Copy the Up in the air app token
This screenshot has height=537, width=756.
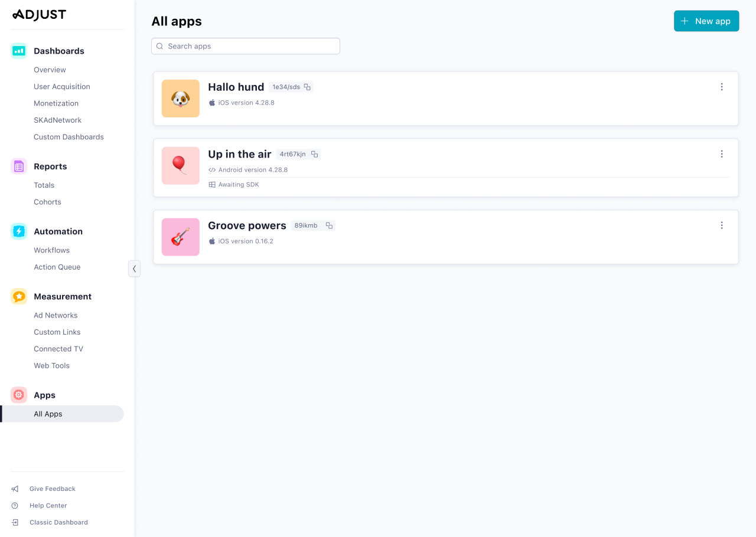(314, 153)
